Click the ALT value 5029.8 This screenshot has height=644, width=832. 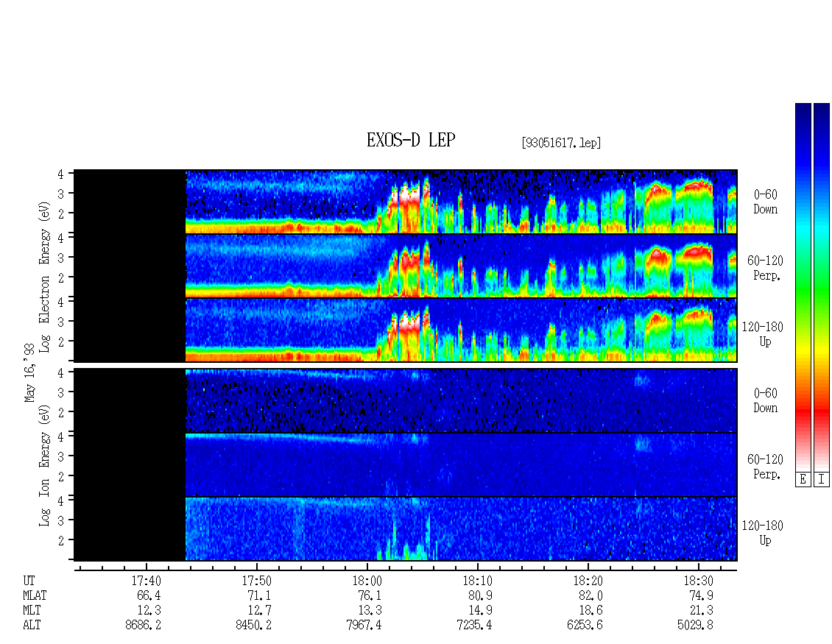point(695,625)
